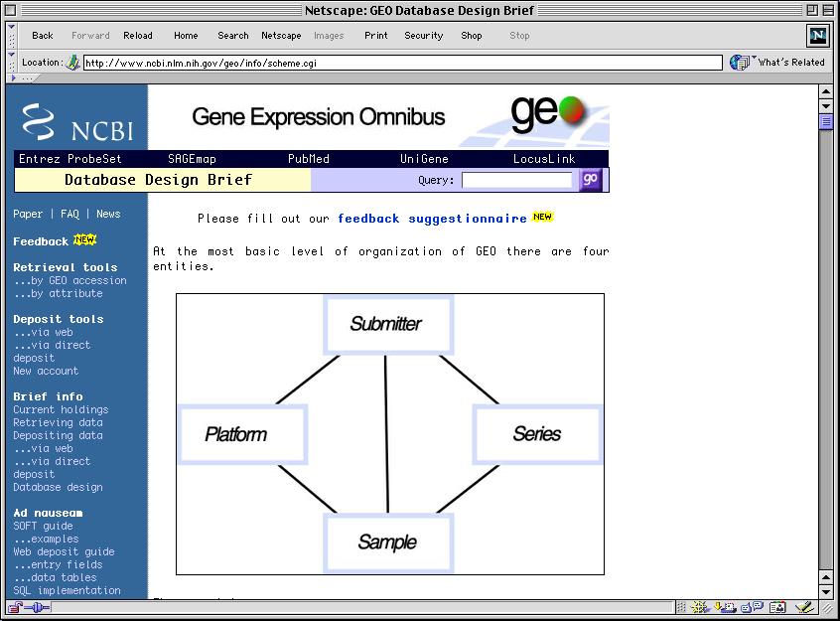
Task: Click the Location URL field
Action: point(403,63)
